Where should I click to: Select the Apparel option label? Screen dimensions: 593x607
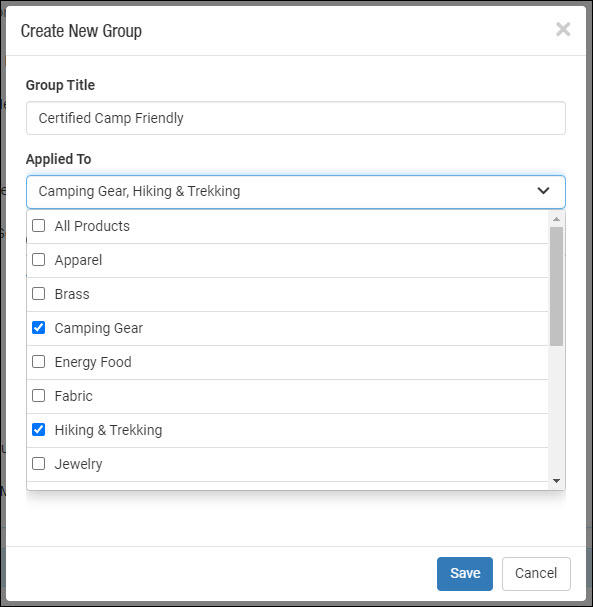coord(78,260)
